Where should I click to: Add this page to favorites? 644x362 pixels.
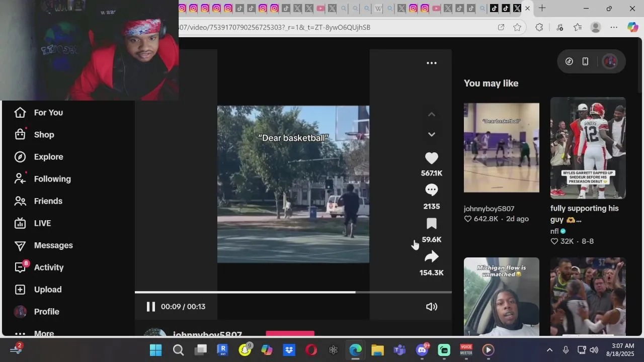click(517, 27)
